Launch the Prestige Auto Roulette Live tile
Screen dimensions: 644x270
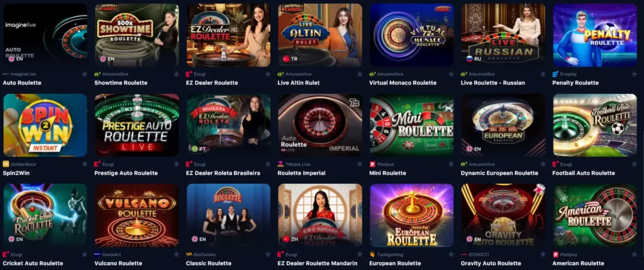[136, 125]
